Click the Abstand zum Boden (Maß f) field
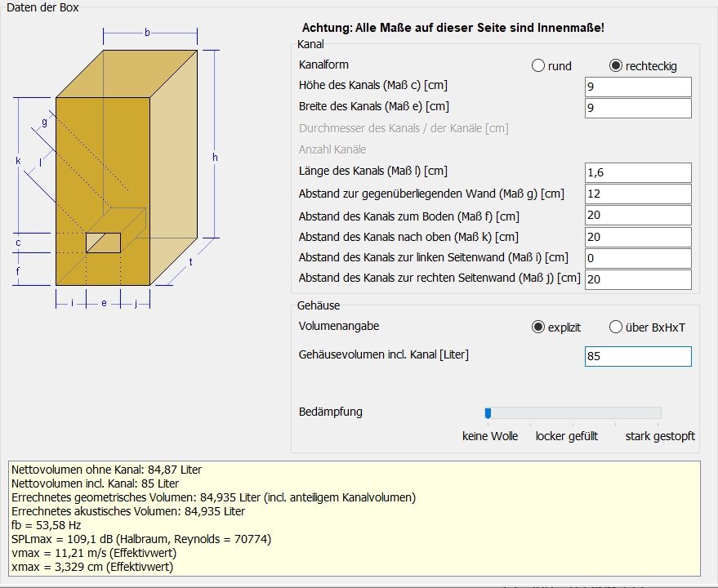Image resolution: width=718 pixels, height=588 pixels. (x=638, y=216)
